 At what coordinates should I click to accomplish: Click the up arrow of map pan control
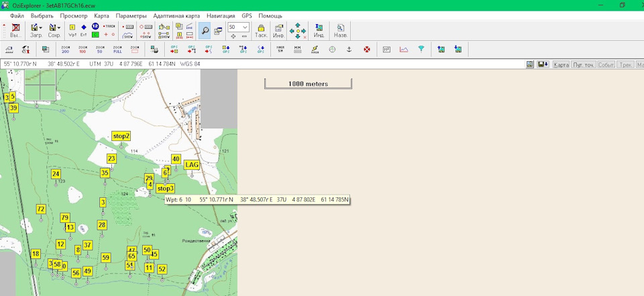(x=297, y=25)
